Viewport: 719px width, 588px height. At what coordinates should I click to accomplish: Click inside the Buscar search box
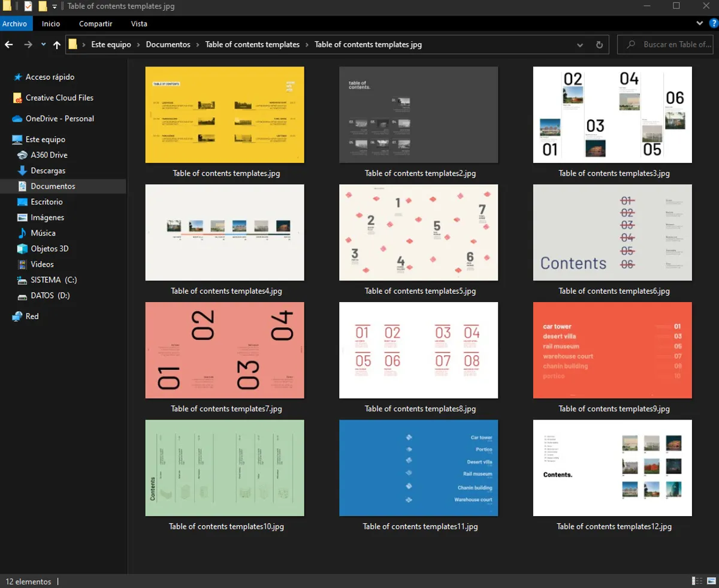[665, 44]
